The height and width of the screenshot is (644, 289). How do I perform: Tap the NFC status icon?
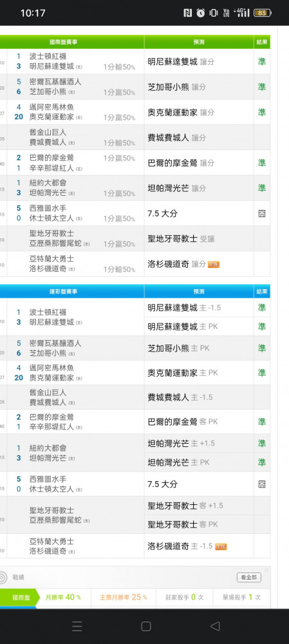coord(187,13)
